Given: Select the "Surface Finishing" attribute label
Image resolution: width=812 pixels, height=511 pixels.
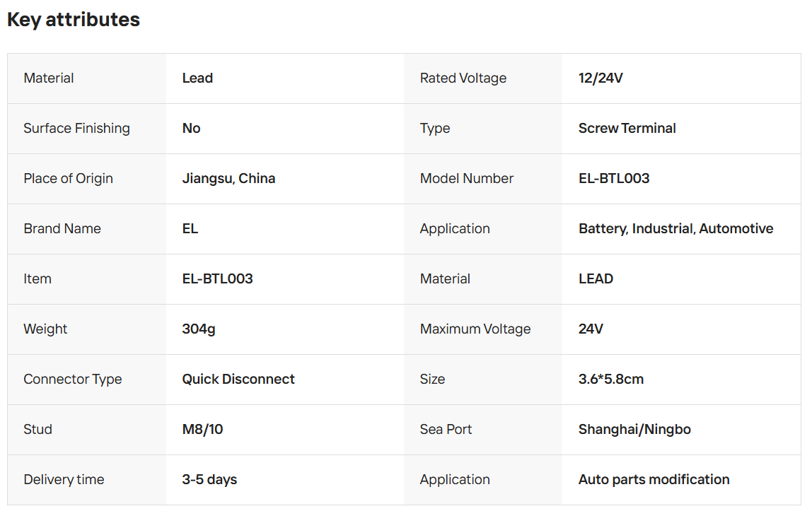Looking at the screenshot, I should pos(76,129).
